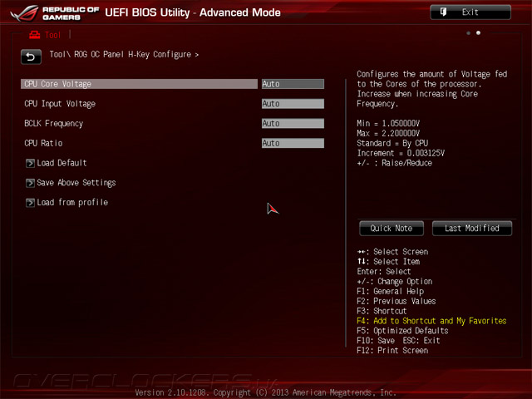Open the Load Default submenu
The height and width of the screenshot is (399, 532).
coord(62,163)
